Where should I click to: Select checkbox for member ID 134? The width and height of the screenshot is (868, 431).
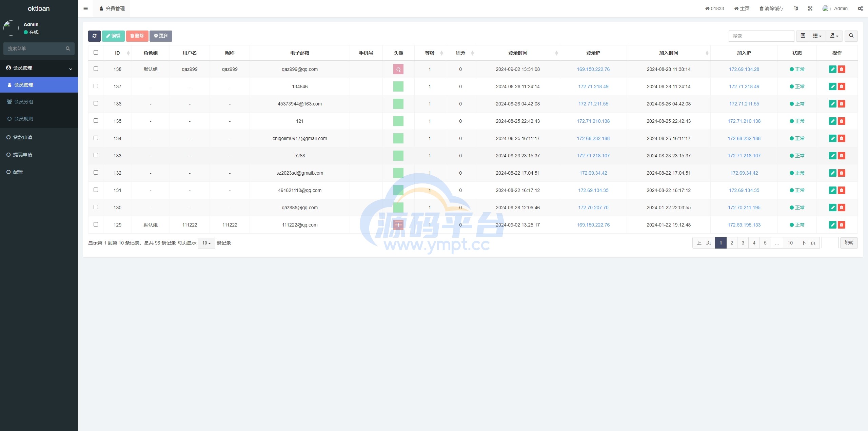click(x=96, y=138)
